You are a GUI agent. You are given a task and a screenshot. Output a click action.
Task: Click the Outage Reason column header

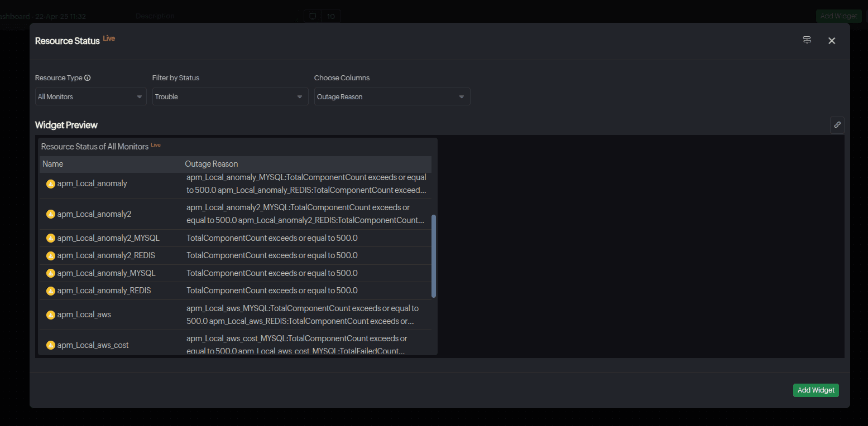click(x=212, y=164)
